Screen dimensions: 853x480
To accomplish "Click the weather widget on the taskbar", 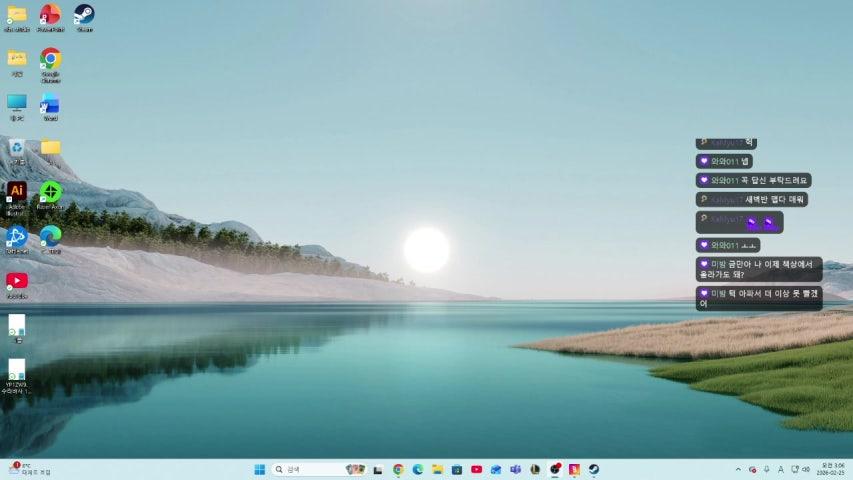I will (28, 469).
